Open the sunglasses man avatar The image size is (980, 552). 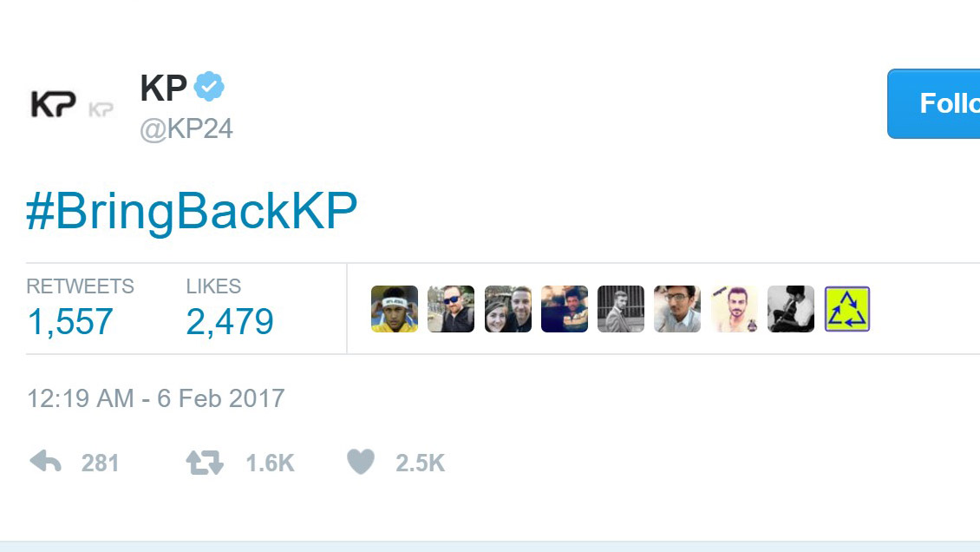click(451, 309)
